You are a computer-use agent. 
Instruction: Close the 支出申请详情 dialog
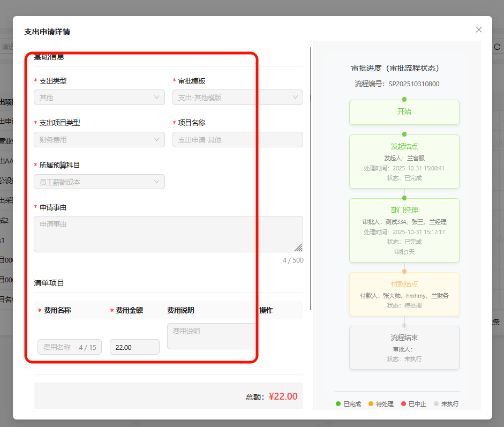pyautogui.click(x=479, y=30)
